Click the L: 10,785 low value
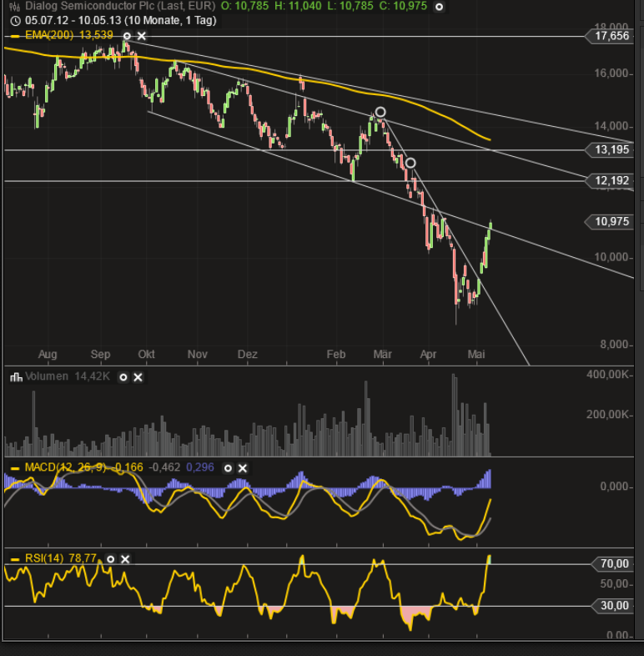This screenshot has height=656, width=644. tap(351, 7)
